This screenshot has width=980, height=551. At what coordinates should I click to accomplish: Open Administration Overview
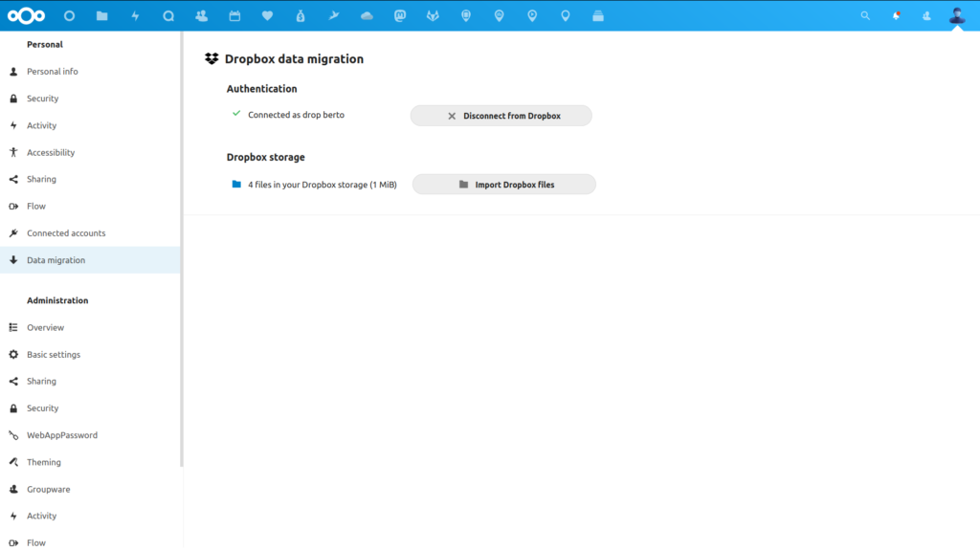click(x=90, y=327)
